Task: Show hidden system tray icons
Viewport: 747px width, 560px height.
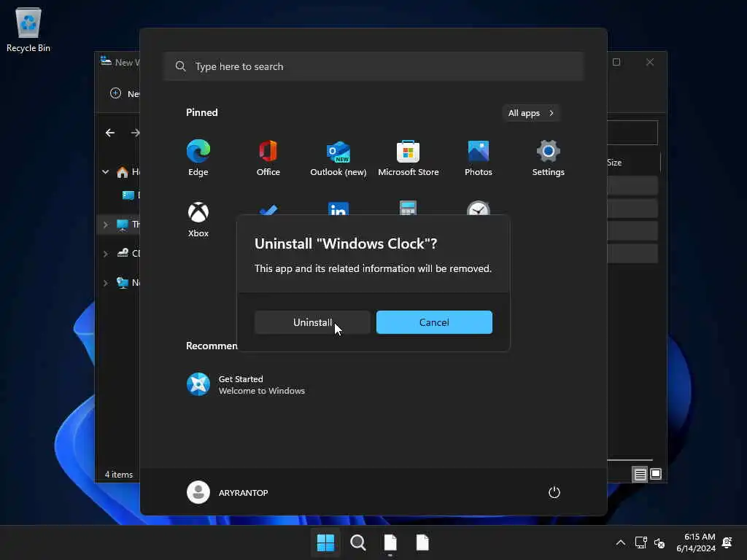Action: [620, 542]
